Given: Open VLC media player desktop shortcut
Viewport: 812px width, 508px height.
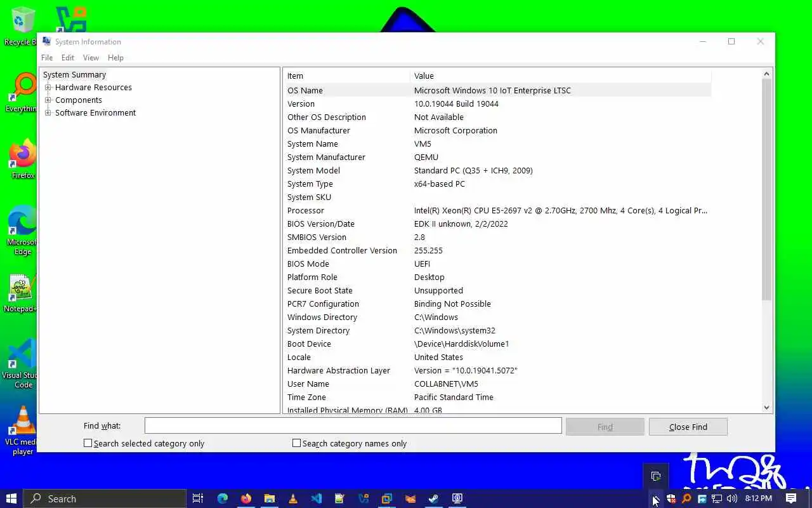Looking at the screenshot, I should [x=22, y=431].
